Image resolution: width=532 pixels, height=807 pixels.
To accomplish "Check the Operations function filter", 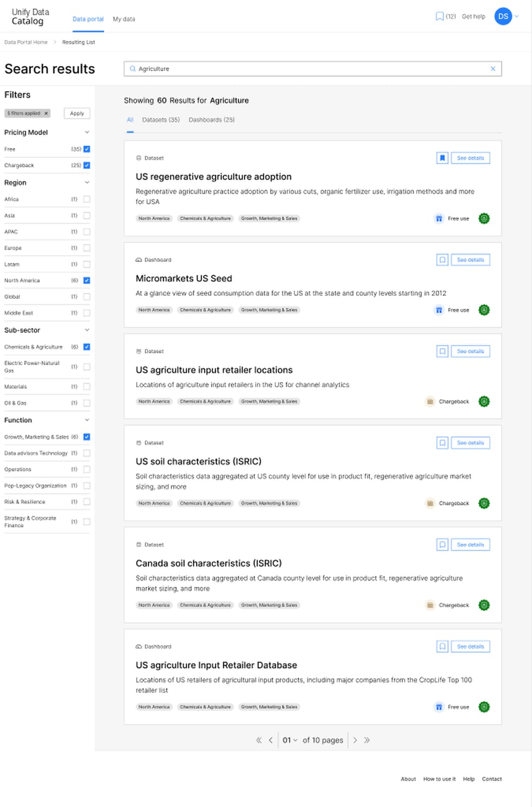I will point(87,469).
